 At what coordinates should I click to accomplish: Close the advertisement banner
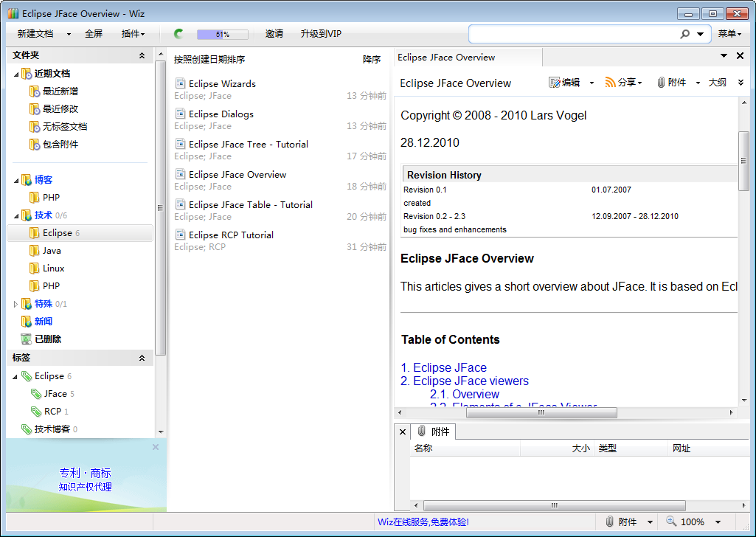coord(156,447)
